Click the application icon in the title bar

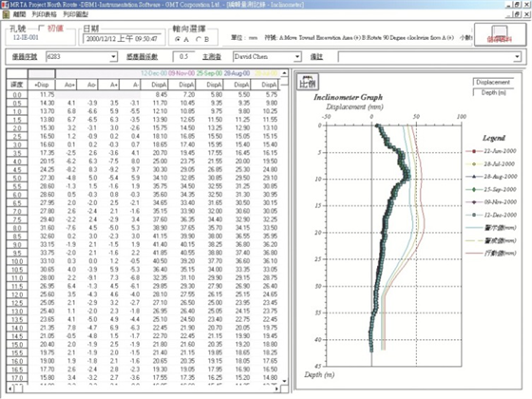(x=5, y=5)
